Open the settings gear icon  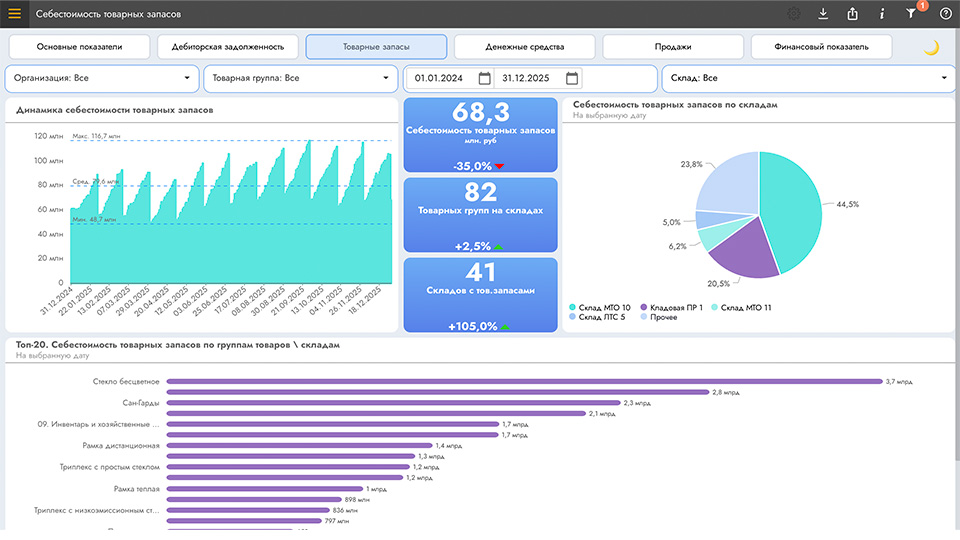[x=793, y=13]
